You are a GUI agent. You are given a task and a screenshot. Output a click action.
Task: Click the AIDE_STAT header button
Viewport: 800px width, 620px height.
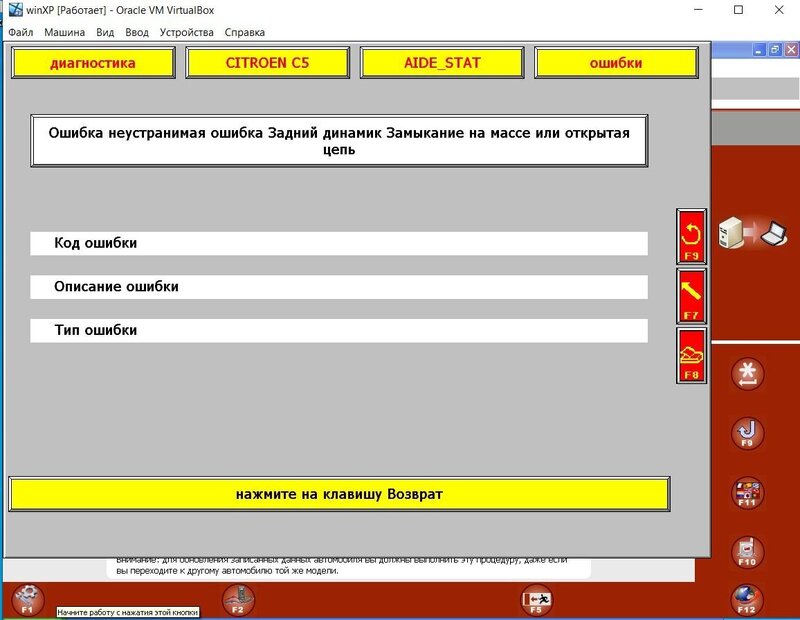442,62
